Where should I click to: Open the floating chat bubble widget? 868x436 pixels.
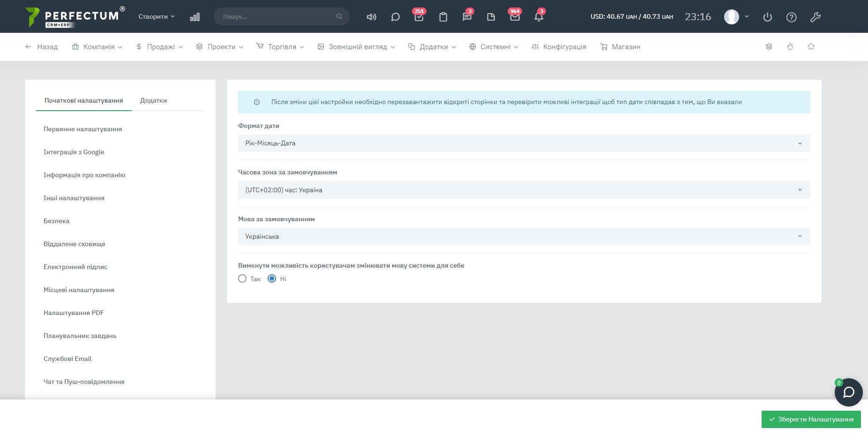tap(848, 392)
